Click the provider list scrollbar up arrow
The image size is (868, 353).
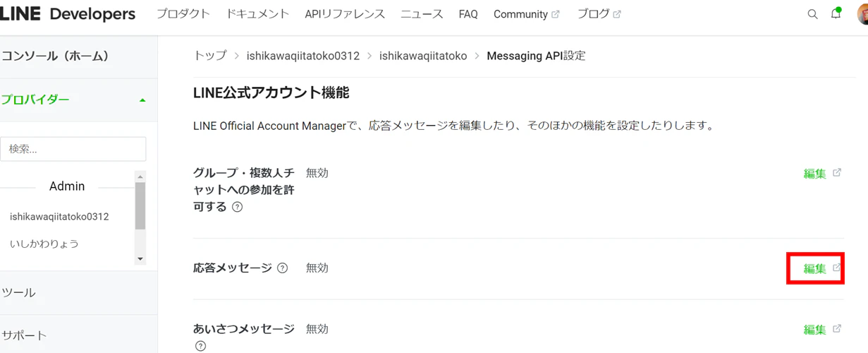140,176
